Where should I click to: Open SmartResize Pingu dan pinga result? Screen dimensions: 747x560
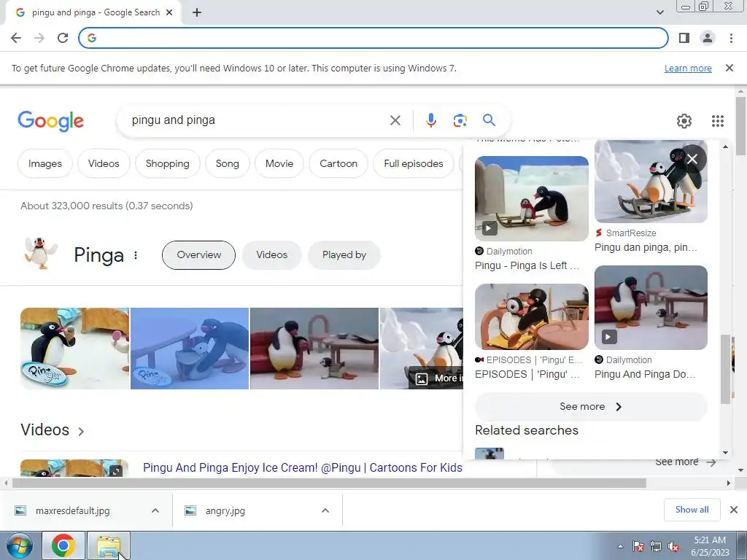tap(651, 182)
